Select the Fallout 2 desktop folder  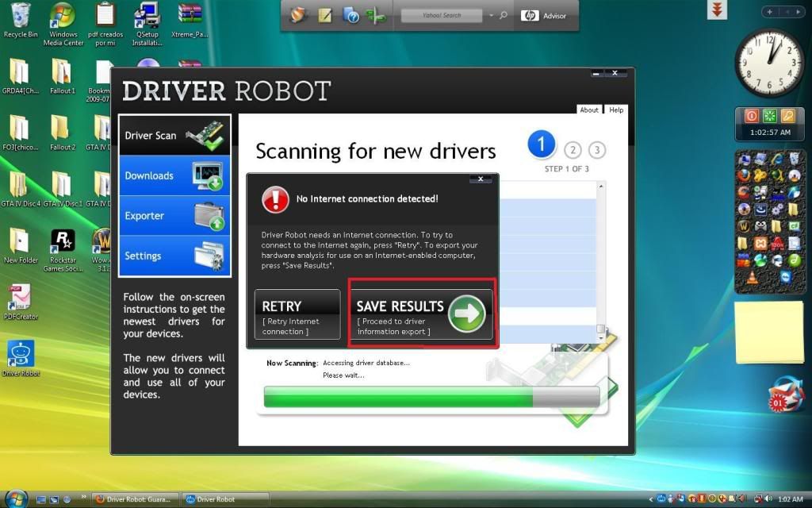62,133
